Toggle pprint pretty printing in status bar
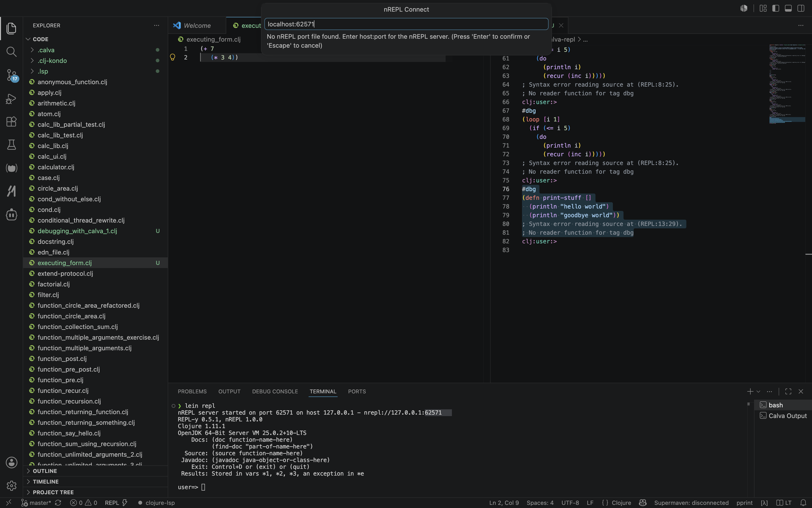This screenshot has width=812, height=508. 744,503
